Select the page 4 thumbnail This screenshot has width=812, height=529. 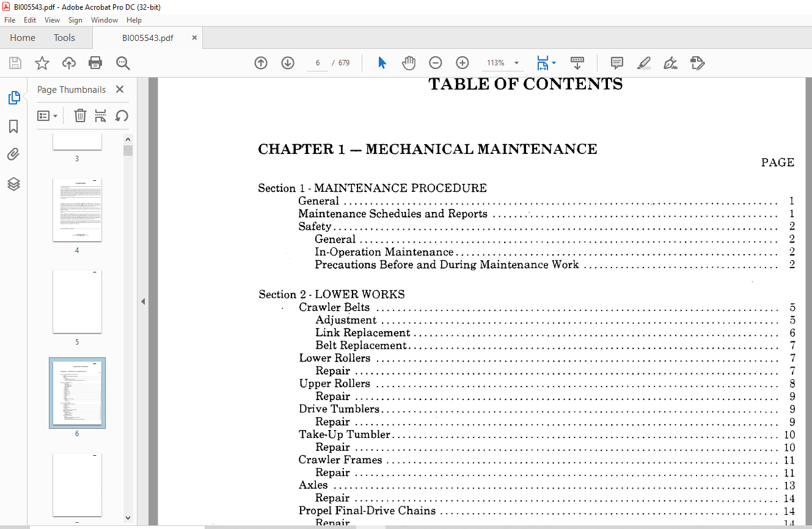point(77,210)
